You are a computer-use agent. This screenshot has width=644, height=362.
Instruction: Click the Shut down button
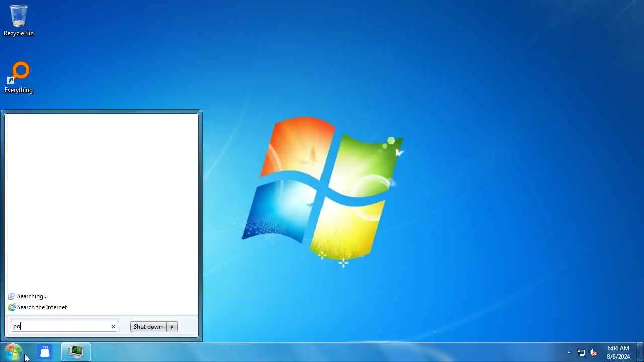click(x=148, y=327)
